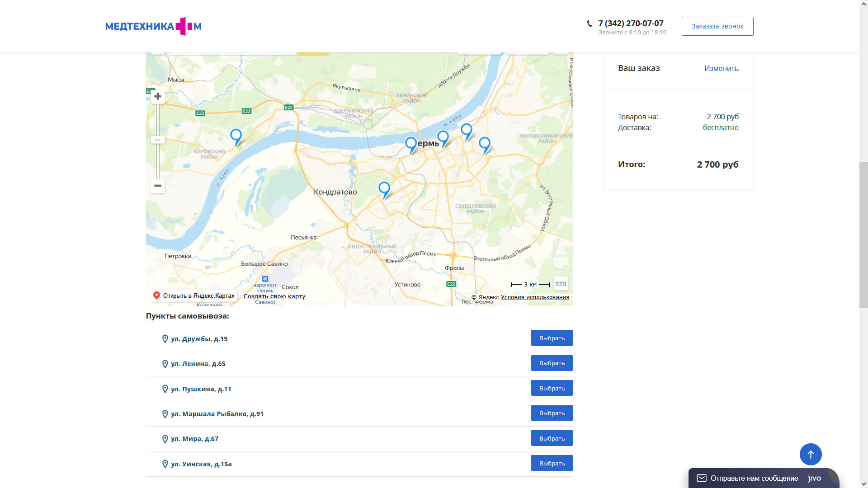Select the pickup marker in Кировский район
The image size is (868, 488).
tap(236, 137)
